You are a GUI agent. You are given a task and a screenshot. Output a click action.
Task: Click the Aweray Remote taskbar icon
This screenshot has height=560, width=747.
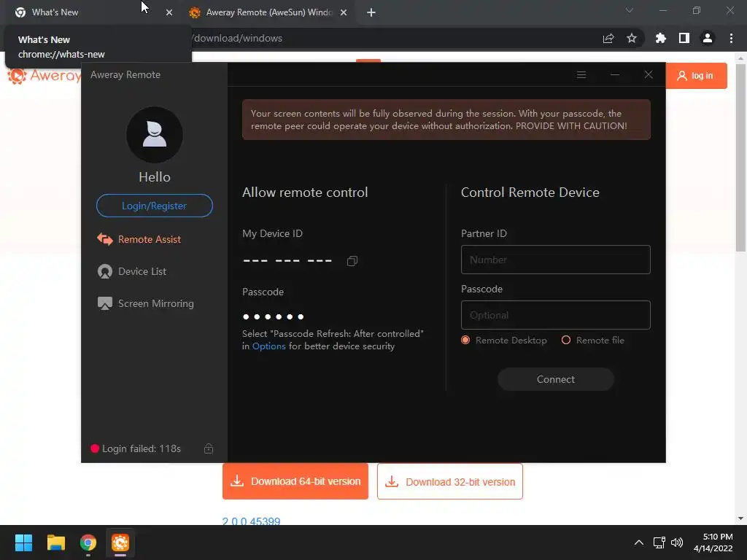tap(120, 542)
